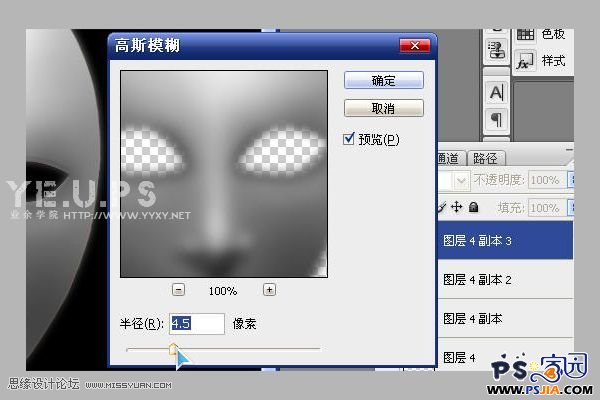Confirm the blur with the 确定 button

(383, 80)
